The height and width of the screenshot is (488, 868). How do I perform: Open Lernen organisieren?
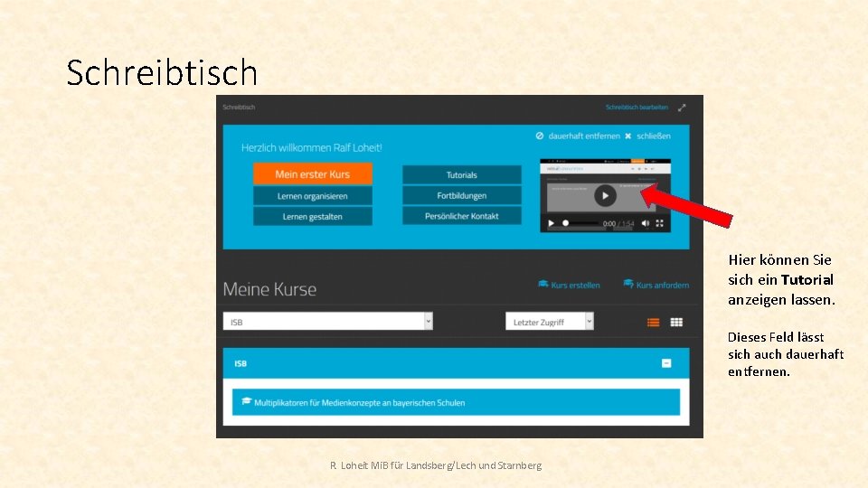pyautogui.click(x=312, y=196)
